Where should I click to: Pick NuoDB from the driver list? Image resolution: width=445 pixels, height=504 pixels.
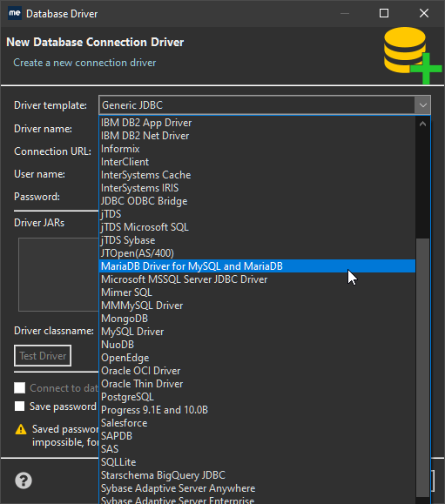point(257,345)
